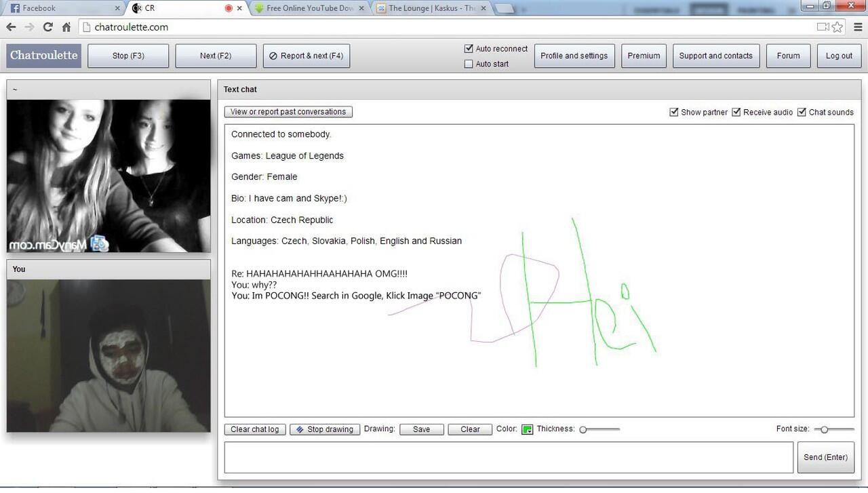
Task: Click Clear chat log
Action: click(x=254, y=429)
